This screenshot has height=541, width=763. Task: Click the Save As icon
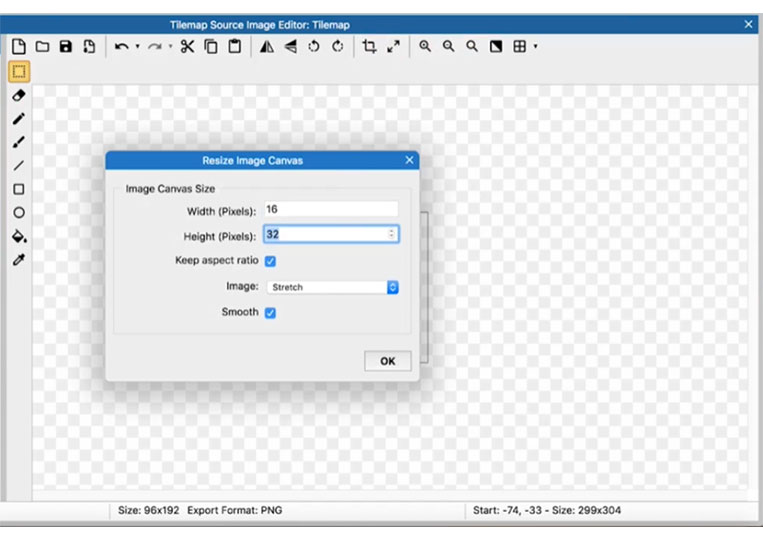pyautogui.click(x=89, y=47)
